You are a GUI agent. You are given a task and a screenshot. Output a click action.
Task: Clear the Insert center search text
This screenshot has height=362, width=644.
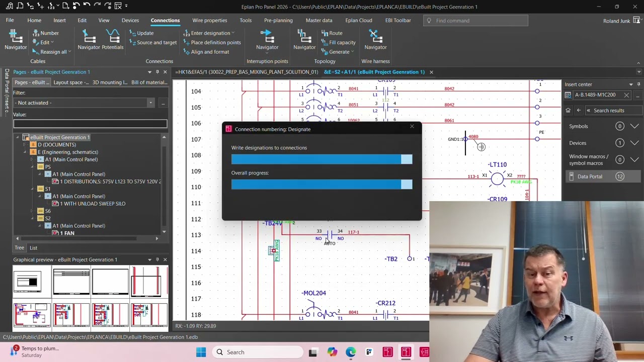coord(626,95)
